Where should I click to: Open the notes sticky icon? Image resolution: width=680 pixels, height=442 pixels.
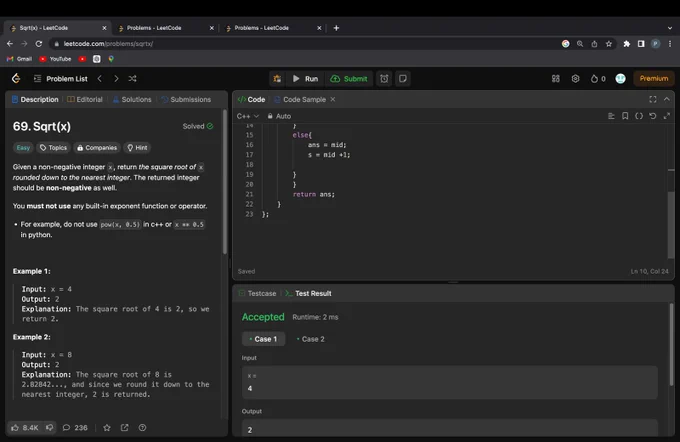403,79
